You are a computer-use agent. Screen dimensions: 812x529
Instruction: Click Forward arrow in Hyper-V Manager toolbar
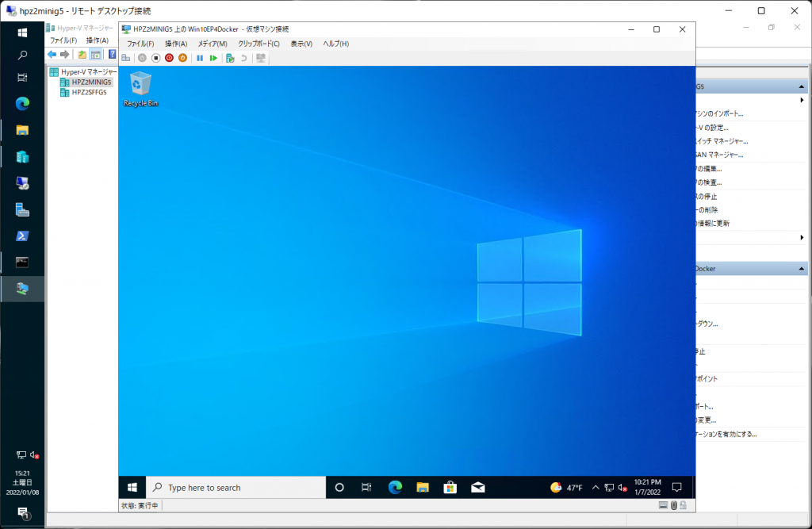click(65, 54)
